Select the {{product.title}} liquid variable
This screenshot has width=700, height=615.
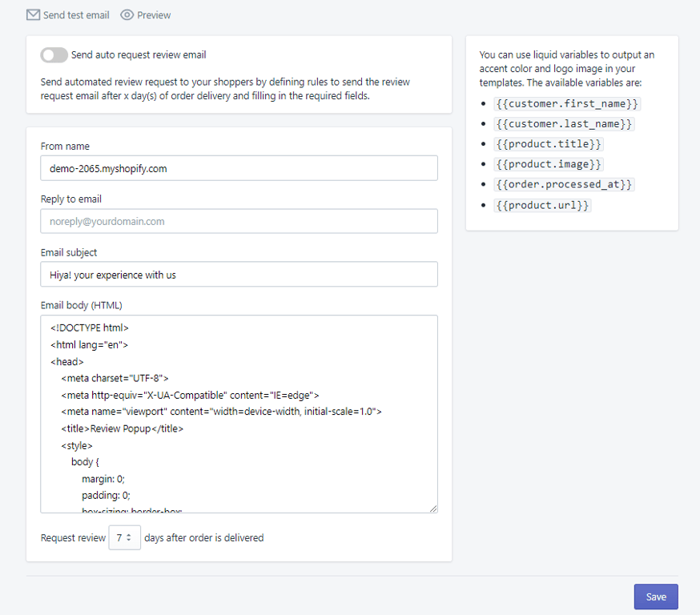(x=549, y=144)
